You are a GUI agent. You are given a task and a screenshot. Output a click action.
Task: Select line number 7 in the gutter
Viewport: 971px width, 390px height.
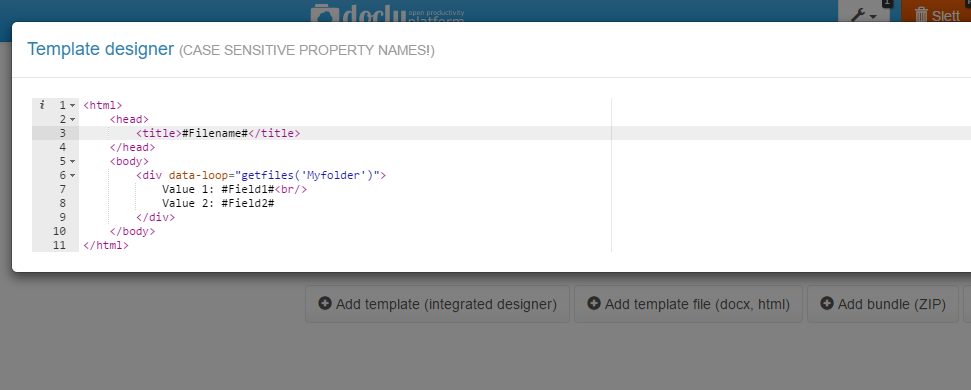[63, 189]
